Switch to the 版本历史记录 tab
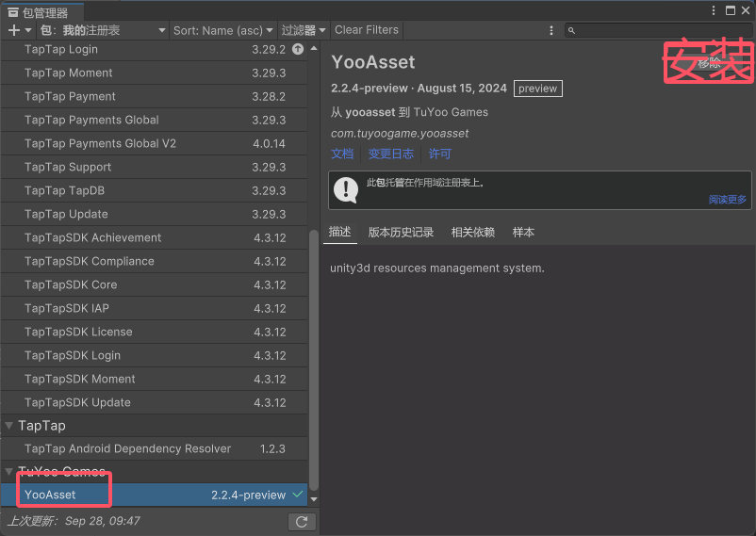The height and width of the screenshot is (536, 756). coord(401,232)
